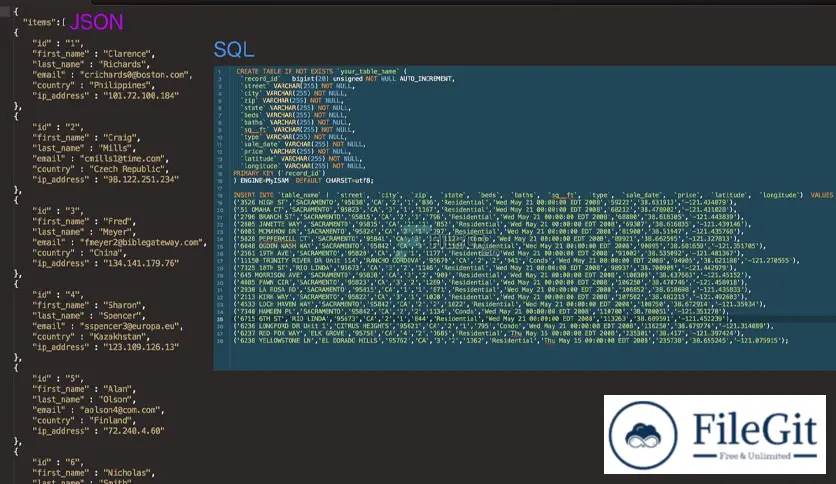Select the crichards0@boston.com email value
The width and height of the screenshot is (836, 484).
tap(135, 75)
